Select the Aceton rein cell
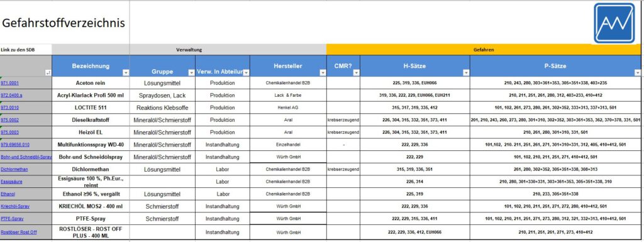644x242 pixels. point(91,83)
